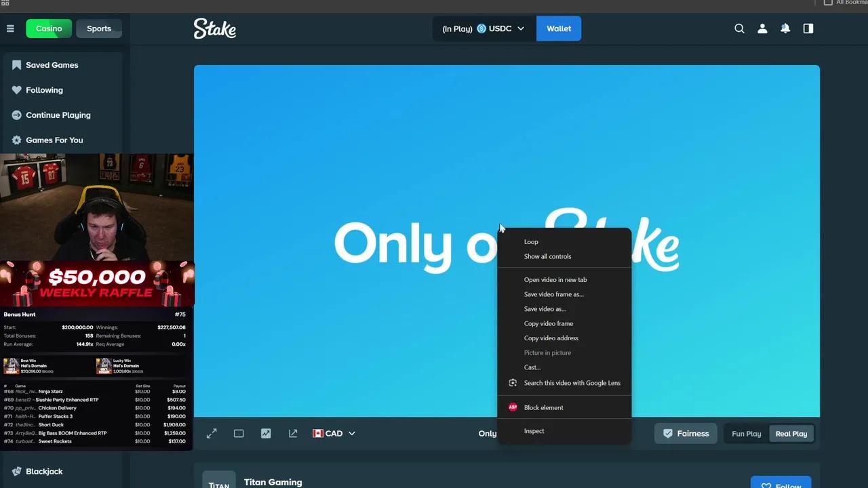Open the user profile icon
Viewport: 868px width, 488px height.
click(x=762, y=28)
